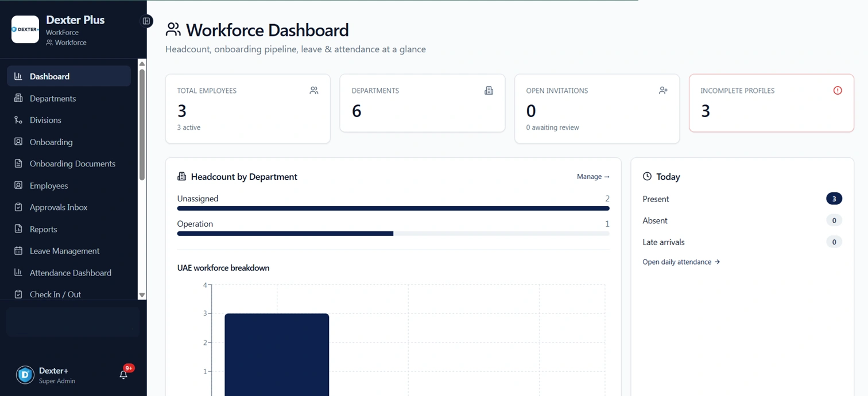Click the sidebar scrollbar up arrow
Viewport: 868px width, 396px height.
pyautogui.click(x=142, y=64)
